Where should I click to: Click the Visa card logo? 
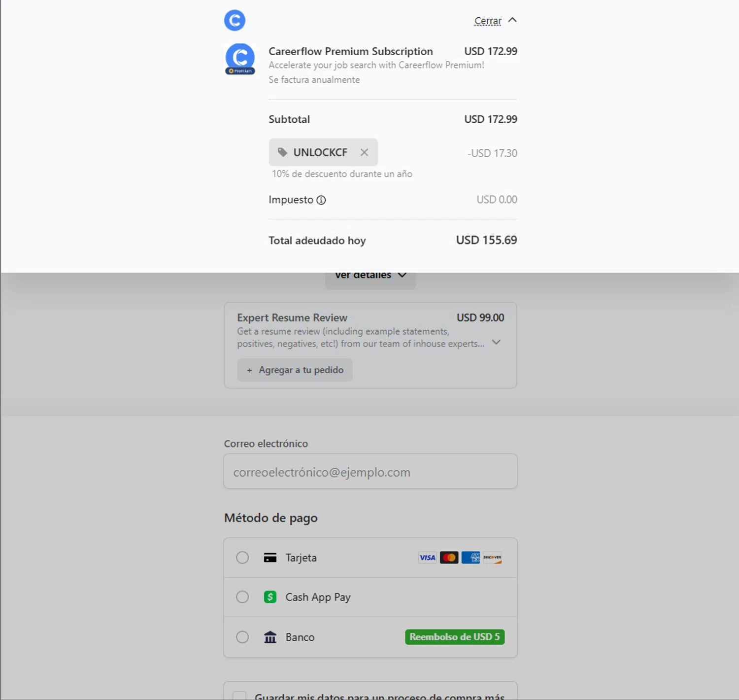click(x=428, y=558)
